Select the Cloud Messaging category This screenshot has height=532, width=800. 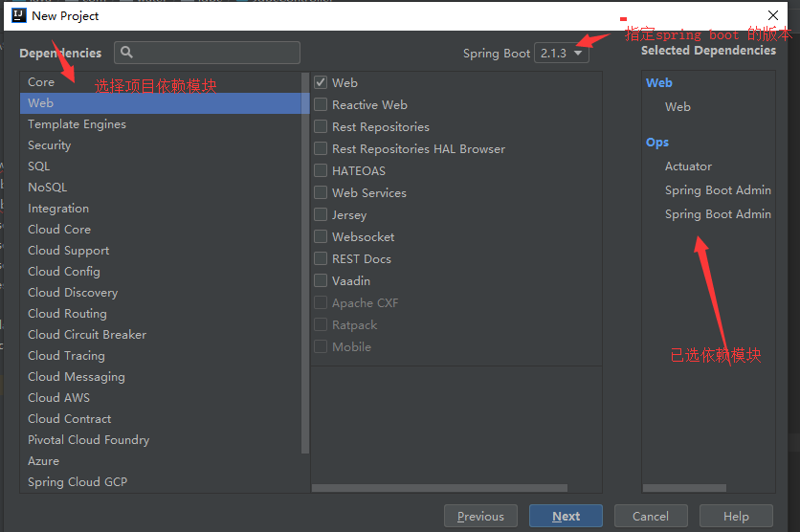161,376
